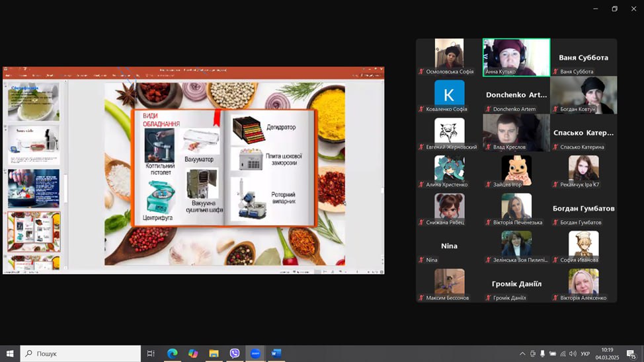The height and width of the screenshot is (362, 644).
Task: Click the Windows Start button
Action: [10, 353]
